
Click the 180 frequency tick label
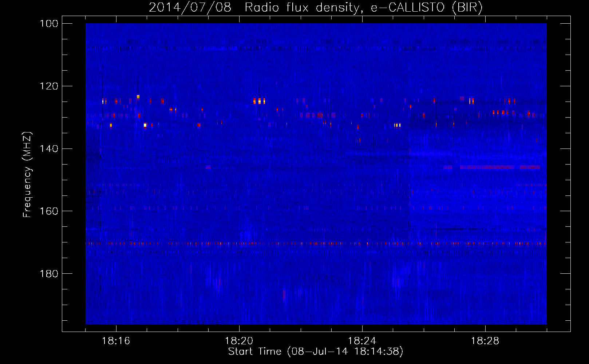pyautogui.click(x=48, y=274)
